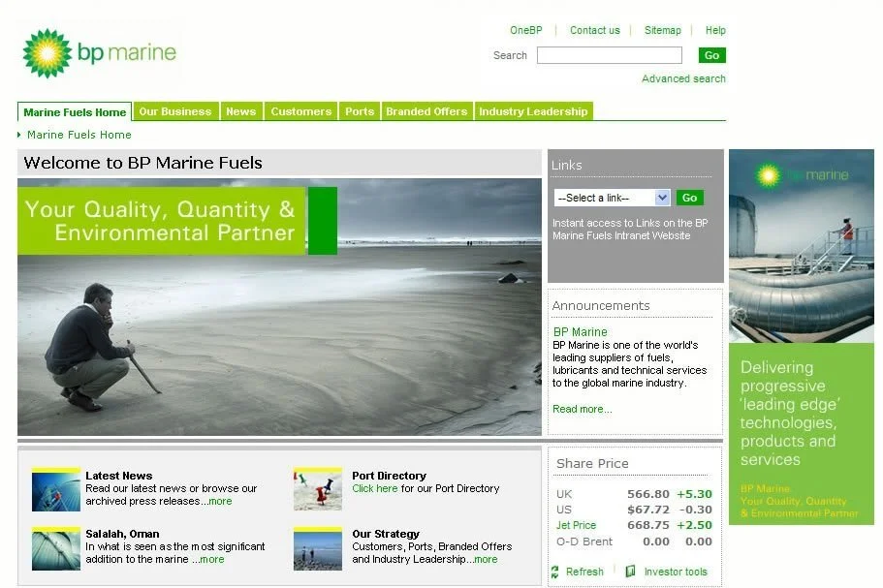The height and width of the screenshot is (588, 883).
Task: Open the Contact us link
Action: point(595,30)
